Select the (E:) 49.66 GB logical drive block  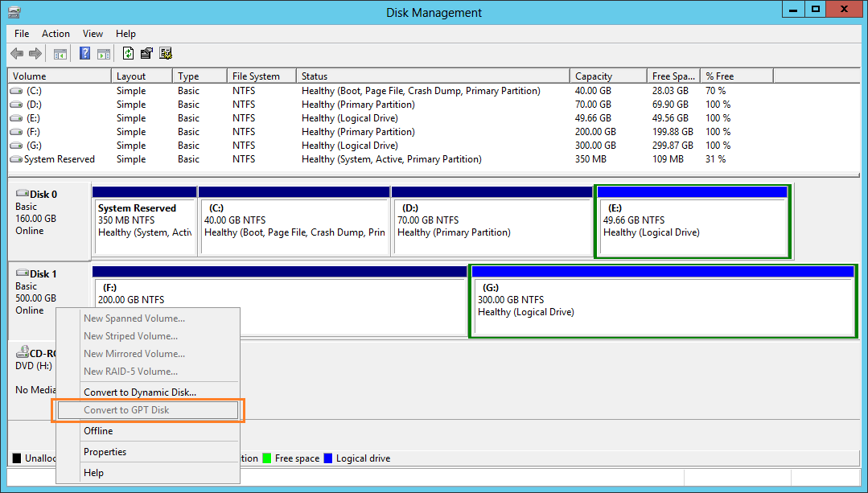pos(693,221)
